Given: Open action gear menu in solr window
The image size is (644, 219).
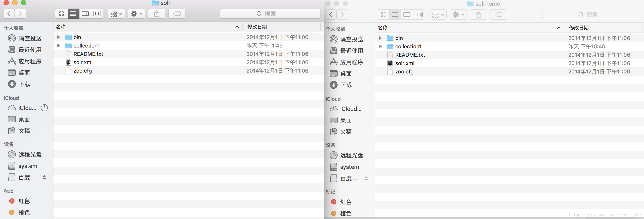Looking at the screenshot, I should click(x=137, y=14).
